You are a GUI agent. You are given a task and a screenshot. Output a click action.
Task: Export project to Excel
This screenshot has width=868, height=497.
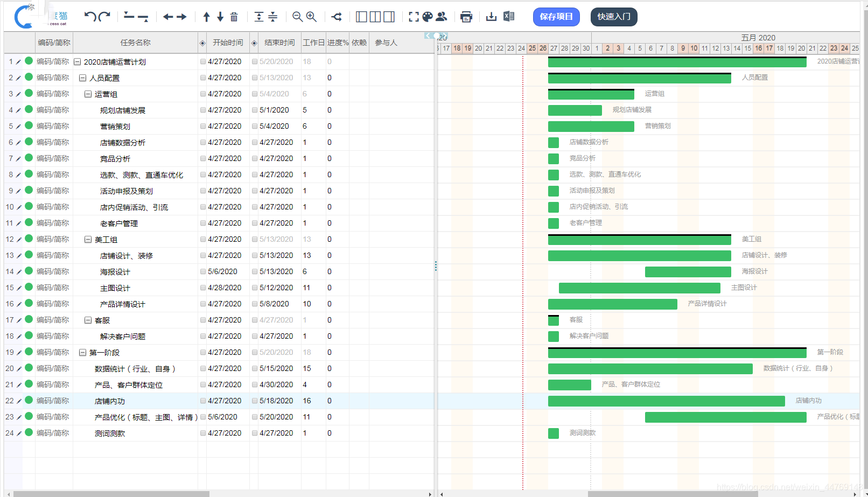[x=509, y=16]
